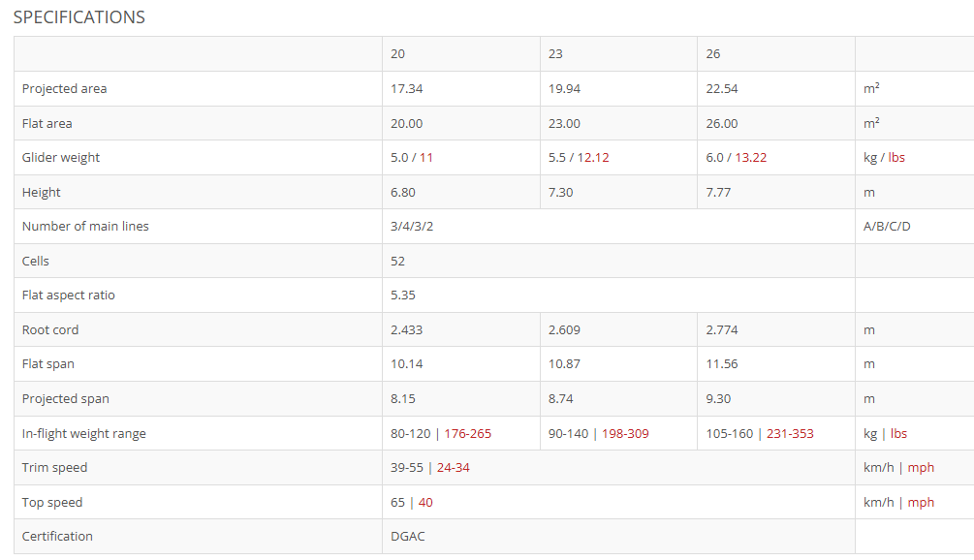Click the Flat area value 23.00

564,124
